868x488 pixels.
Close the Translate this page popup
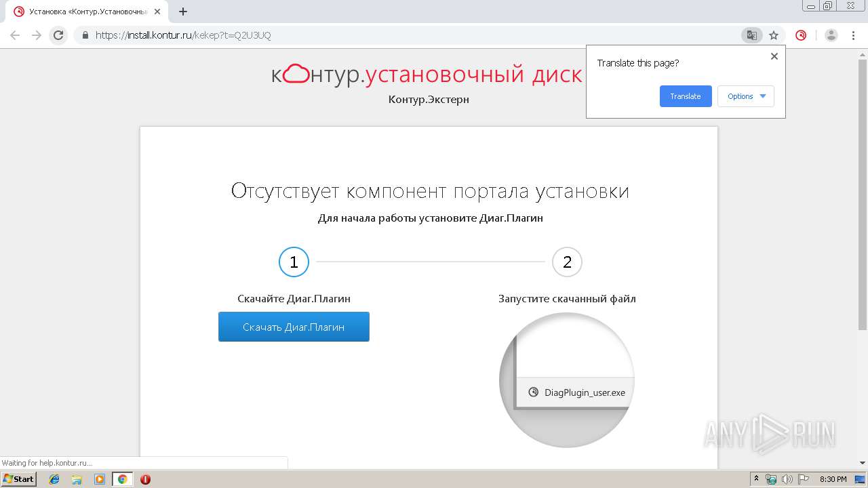coord(774,56)
